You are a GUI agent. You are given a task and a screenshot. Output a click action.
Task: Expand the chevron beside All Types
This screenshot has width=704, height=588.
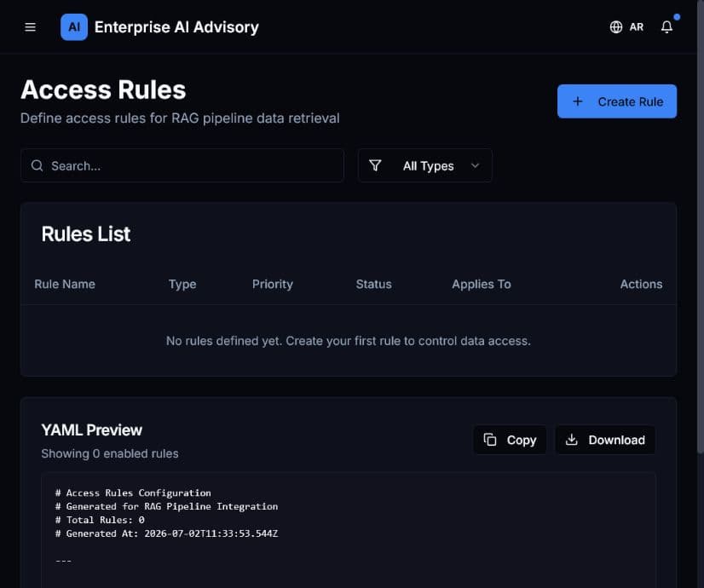pyautogui.click(x=475, y=165)
